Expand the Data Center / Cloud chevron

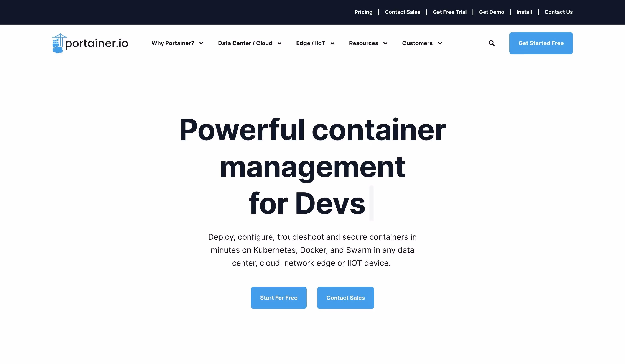[x=280, y=43]
